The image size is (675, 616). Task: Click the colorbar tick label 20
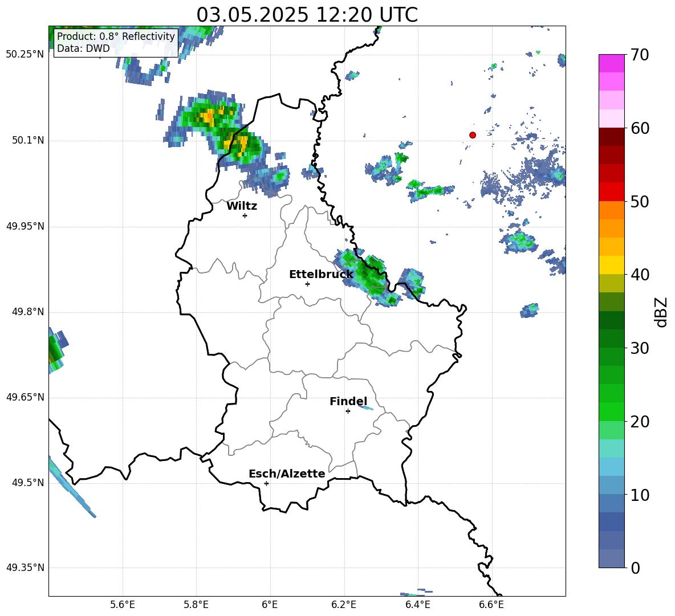tap(640, 422)
